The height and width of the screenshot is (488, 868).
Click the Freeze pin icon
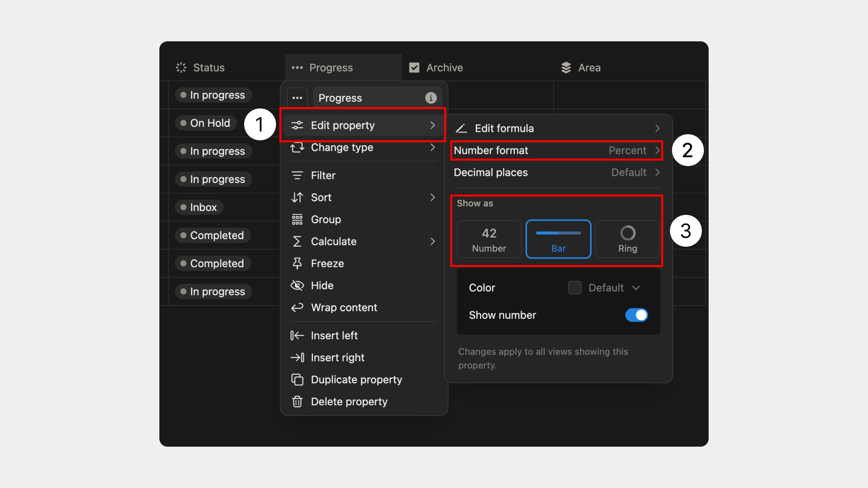pyautogui.click(x=297, y=263)
